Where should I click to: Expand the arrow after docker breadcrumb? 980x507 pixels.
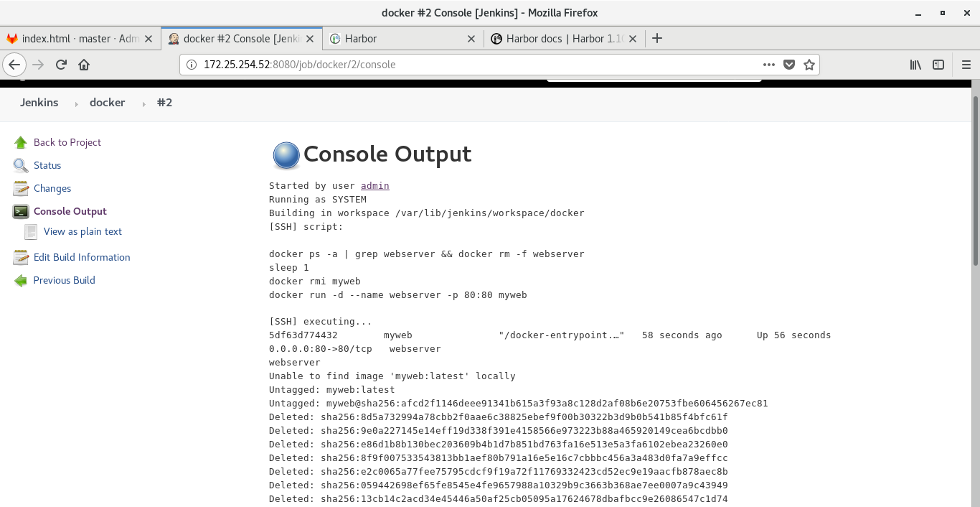click(143, 103)
